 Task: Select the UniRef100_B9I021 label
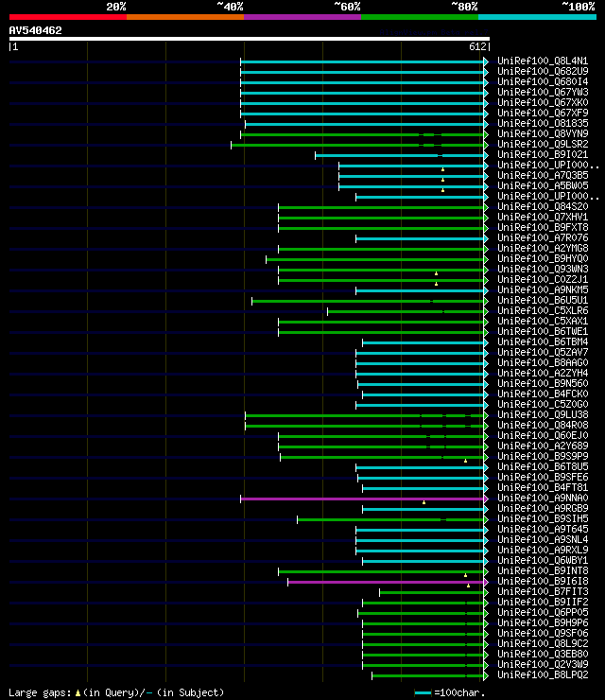543,154
